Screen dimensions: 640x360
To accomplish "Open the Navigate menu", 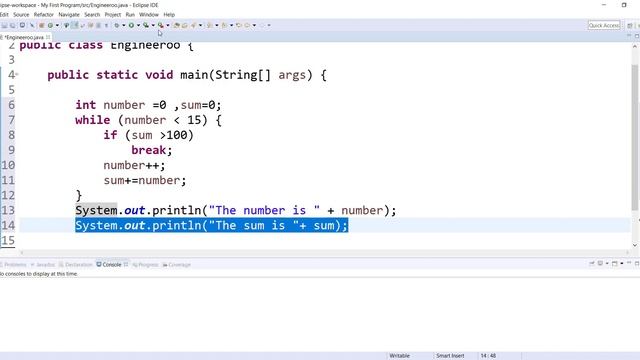I will tap(69, 15).
